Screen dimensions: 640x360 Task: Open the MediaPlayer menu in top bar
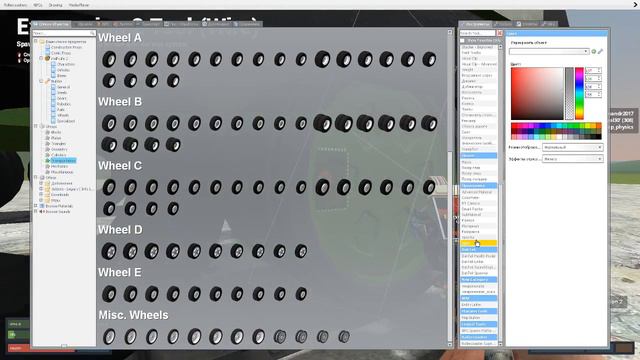79,5
